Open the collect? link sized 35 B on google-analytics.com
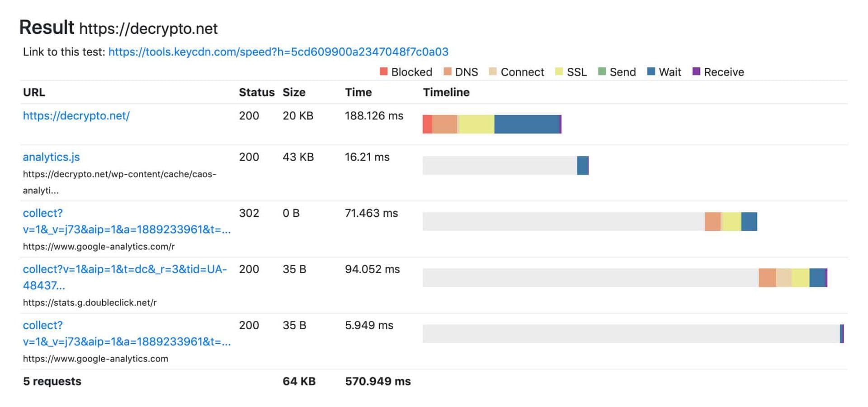 pyautogui.click(x=127, y=333)
